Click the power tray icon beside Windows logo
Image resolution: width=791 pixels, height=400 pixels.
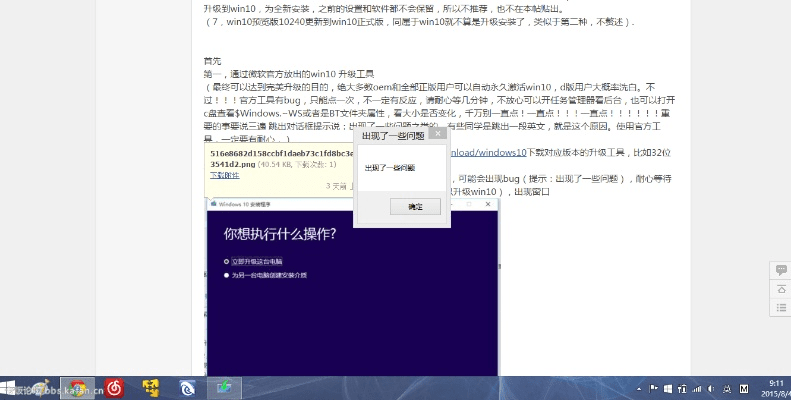(682, 389)
